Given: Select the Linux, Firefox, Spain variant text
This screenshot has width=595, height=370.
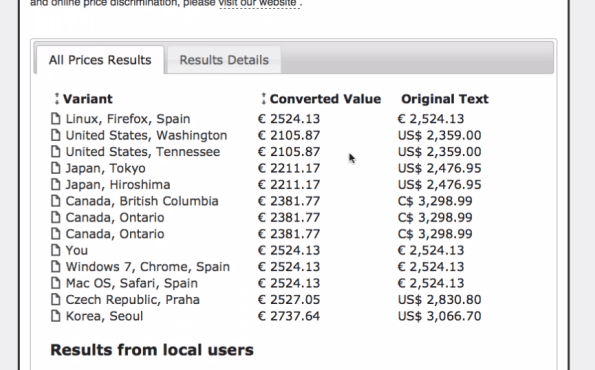Looking at the screenshot, I should pos(128,119).
